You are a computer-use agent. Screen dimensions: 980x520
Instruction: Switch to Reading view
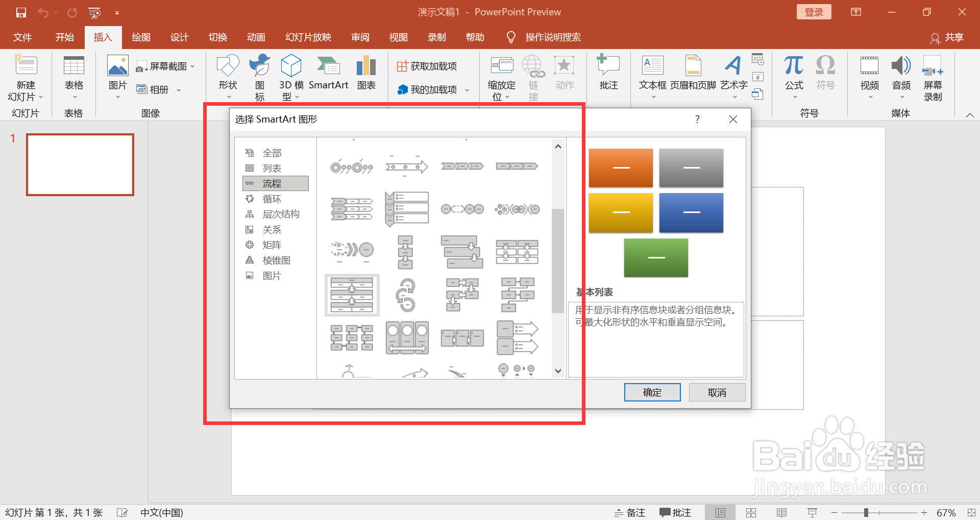click(x=781, y=512)
